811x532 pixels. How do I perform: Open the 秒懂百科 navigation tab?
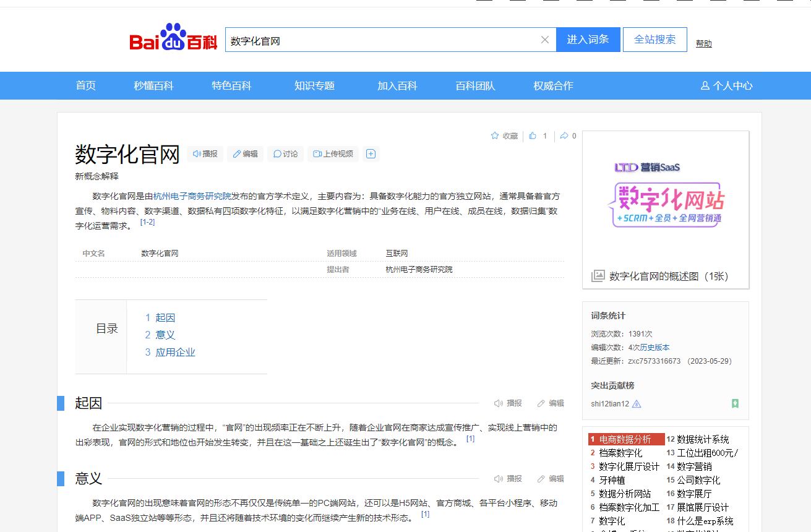point(153,86)
